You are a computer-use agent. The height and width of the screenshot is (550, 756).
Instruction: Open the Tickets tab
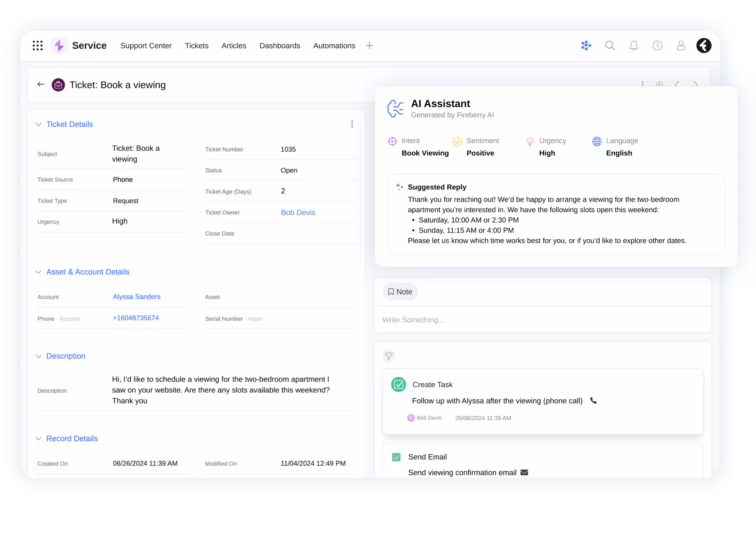[x=197, y=46]
